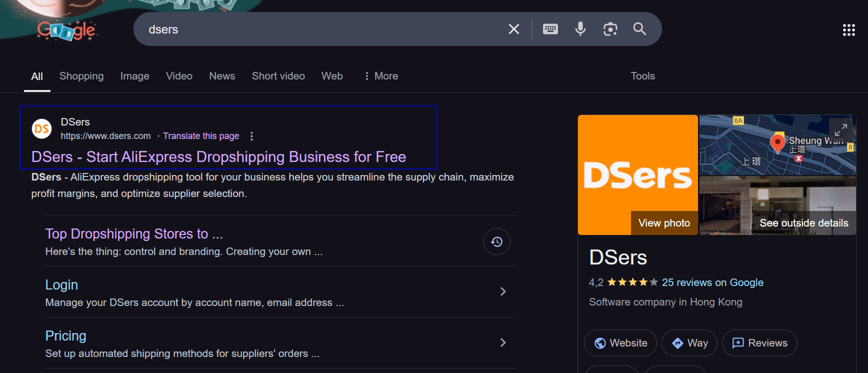
Task: Expand the map with the fullscreen arrows icon
Action: pyautogui.click(x=841, y=129)
